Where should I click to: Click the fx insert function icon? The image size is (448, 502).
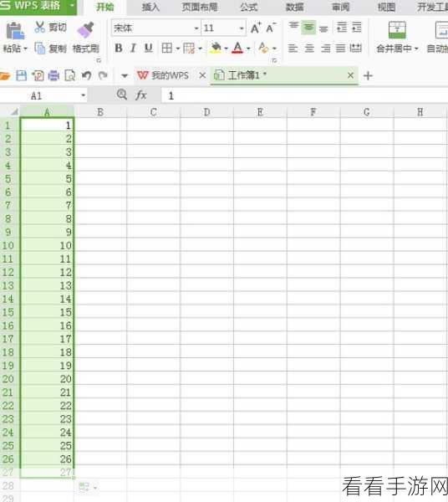141,95
